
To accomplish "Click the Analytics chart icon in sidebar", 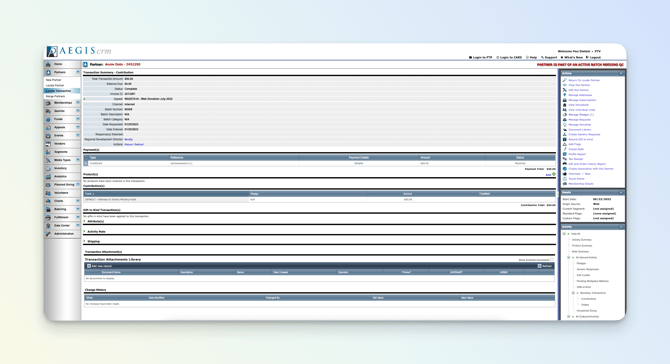I will [x=48, y=176].
